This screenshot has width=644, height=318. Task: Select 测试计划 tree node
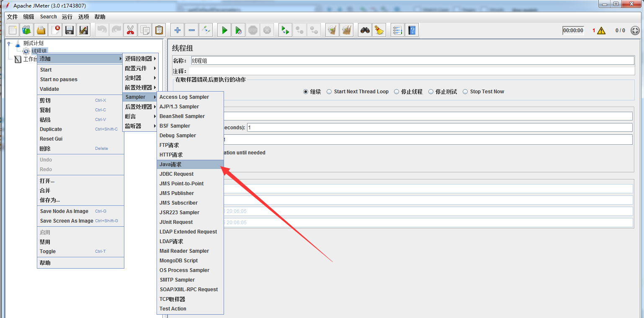tap(33, 43)
